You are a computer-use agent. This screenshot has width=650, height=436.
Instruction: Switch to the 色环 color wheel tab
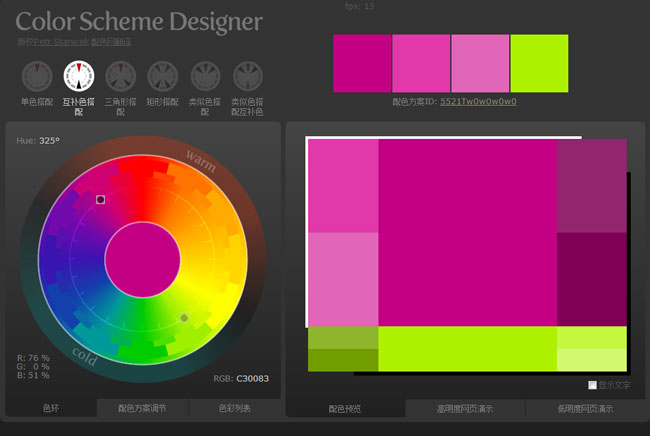pos(50,408)
